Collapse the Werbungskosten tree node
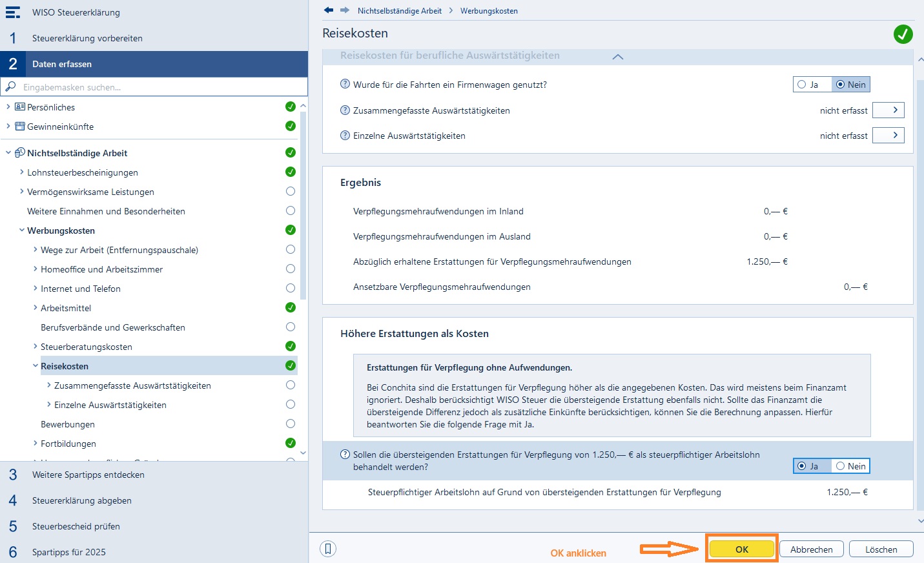This screenshot has height=563, width=924. click(22, 230)
